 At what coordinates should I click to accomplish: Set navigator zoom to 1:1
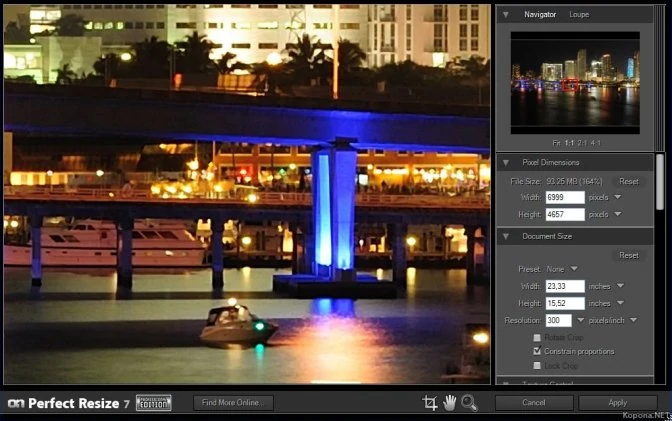click(569, 143)
